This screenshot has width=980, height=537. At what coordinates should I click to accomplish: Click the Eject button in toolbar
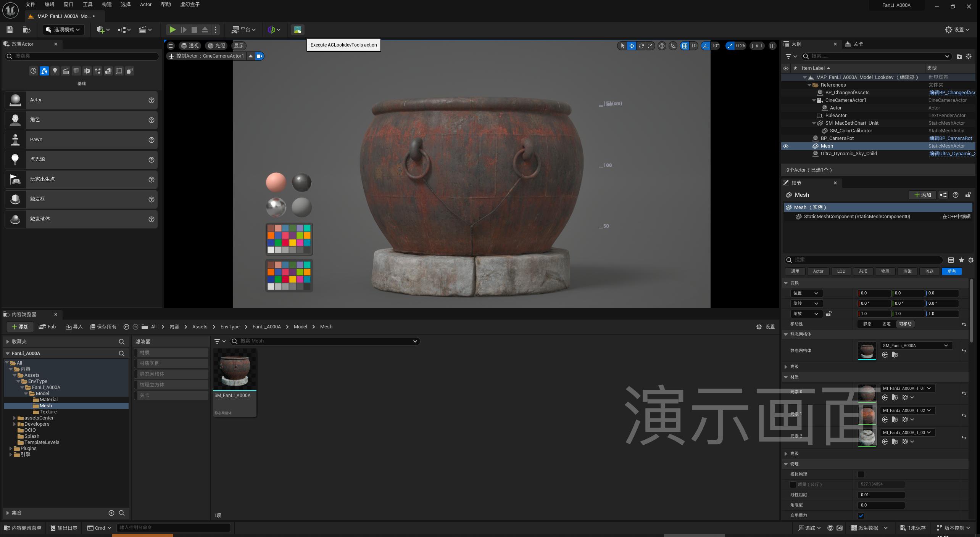[x=205, y=30]
